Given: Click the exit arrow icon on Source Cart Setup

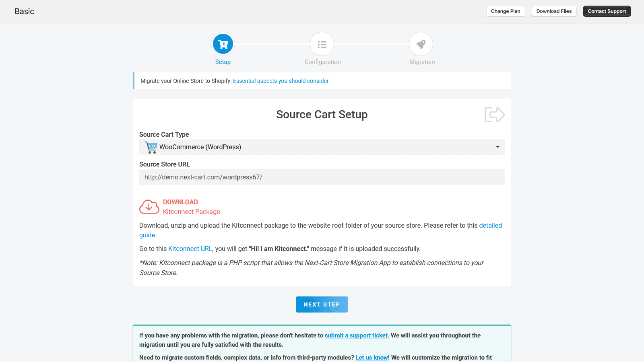Looking at the screenshot, I should 494,115.
